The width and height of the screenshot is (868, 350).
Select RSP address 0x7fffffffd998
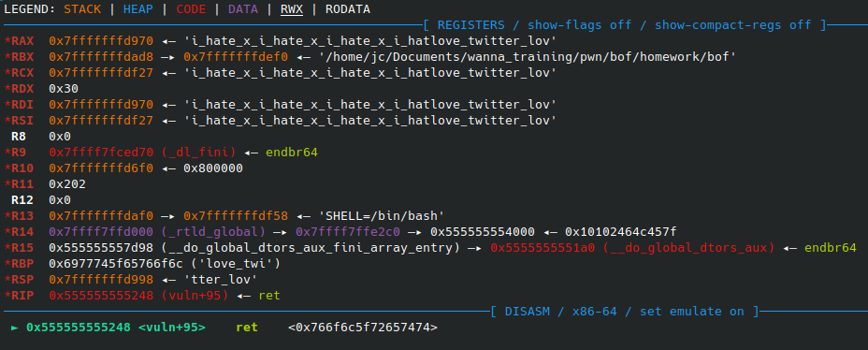click(x=101, y=279)
